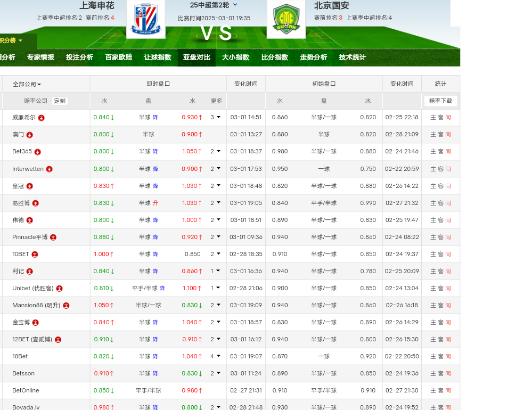Click the 初始盘口 column header
The height and width of the screenshot is (410, 532).
324,84
